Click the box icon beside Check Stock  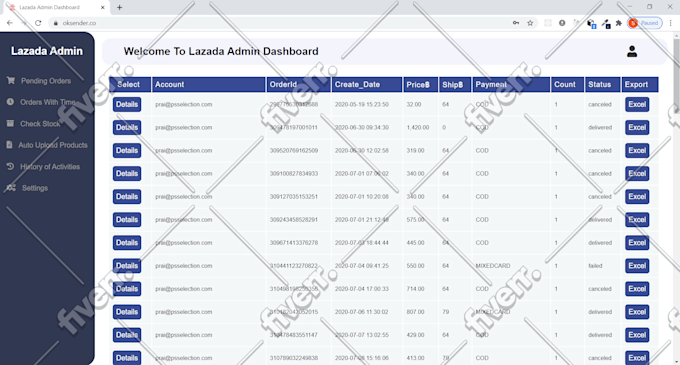[10, 123]
